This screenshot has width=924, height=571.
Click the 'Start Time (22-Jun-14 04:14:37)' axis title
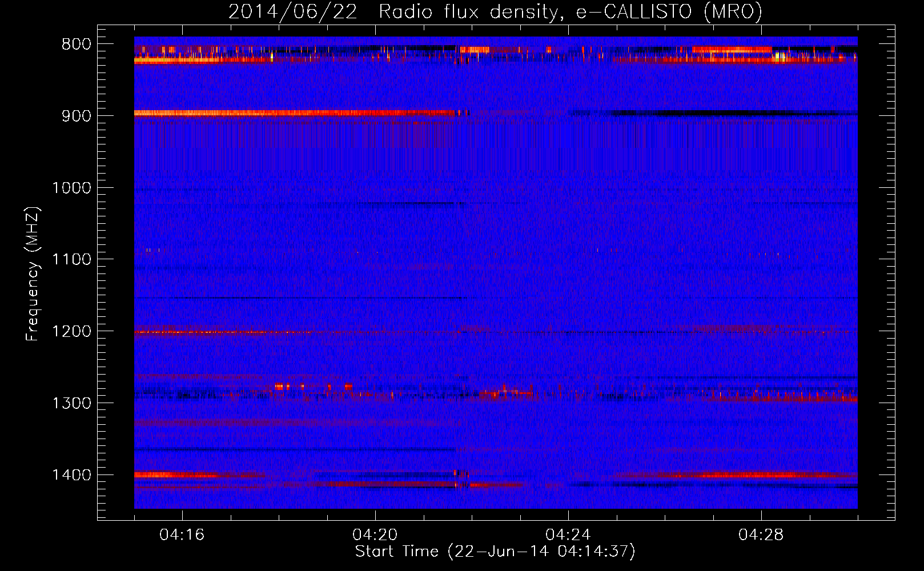coord(495,552)
